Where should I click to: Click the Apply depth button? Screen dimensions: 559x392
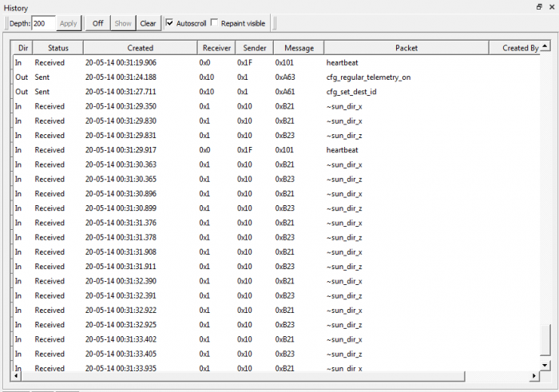69,23
